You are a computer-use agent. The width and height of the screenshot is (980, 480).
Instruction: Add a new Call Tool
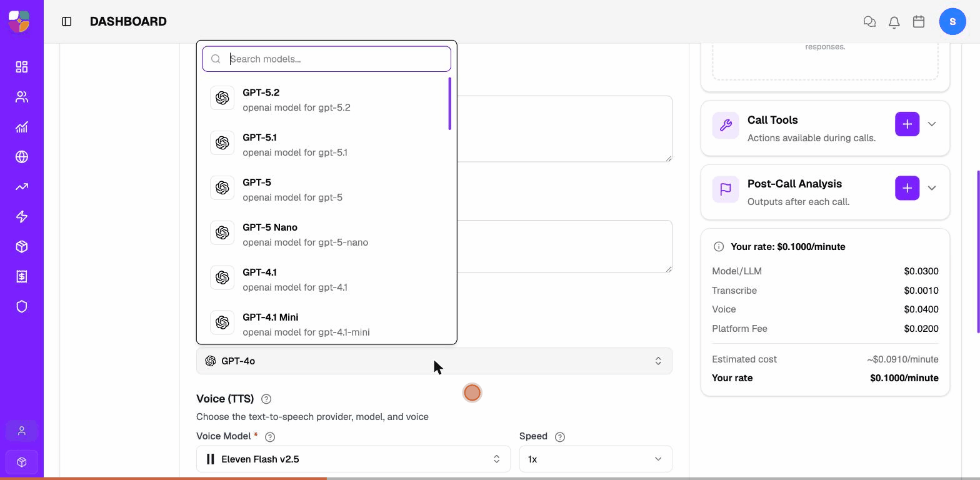tap(907, 124)
